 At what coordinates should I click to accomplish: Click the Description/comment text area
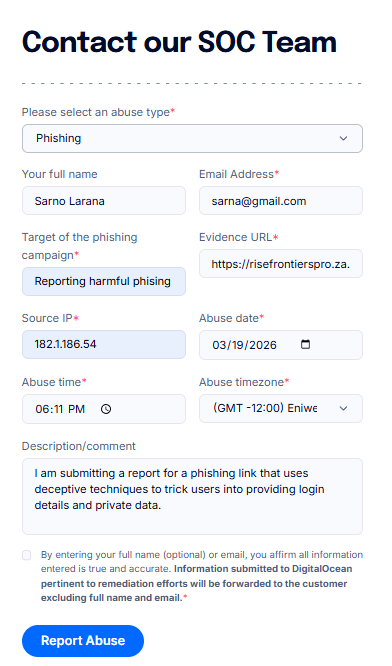tap(192, 496)
